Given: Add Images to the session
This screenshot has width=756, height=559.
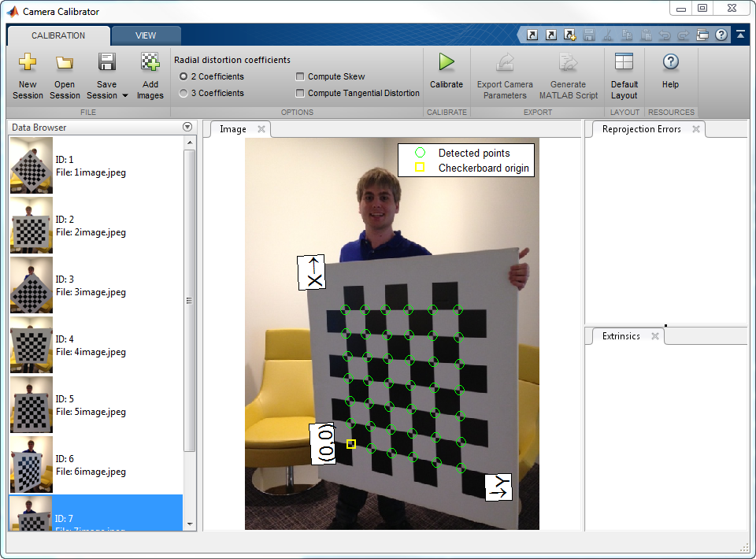Looking at the screenshot, I should [x=150, y=75].
